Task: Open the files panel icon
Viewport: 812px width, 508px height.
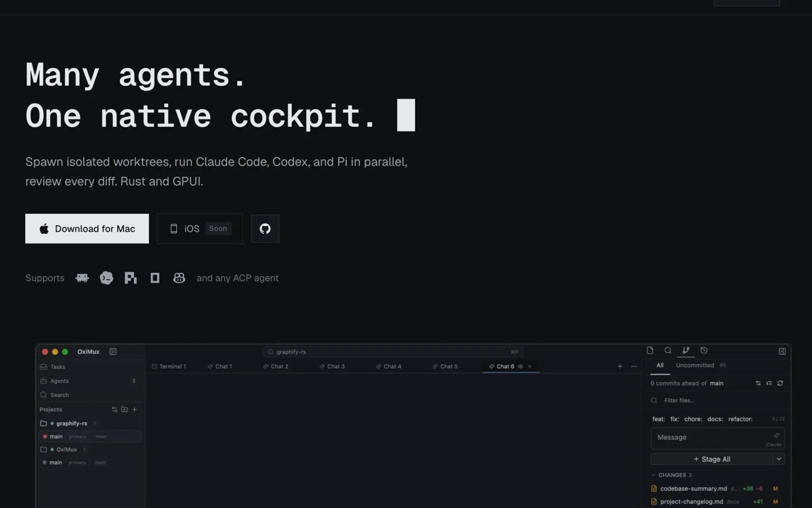Action: pyautogui.click(x=650, y=351)
